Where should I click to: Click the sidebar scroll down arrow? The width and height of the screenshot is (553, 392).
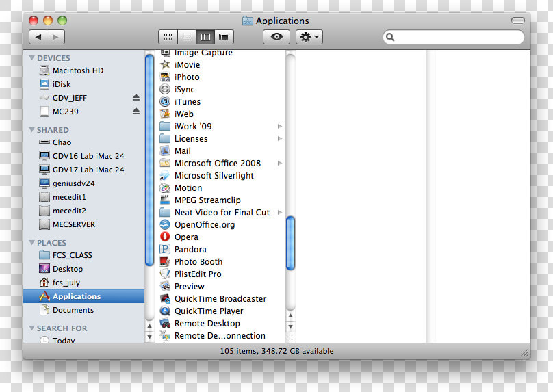(x=149, y=337)
